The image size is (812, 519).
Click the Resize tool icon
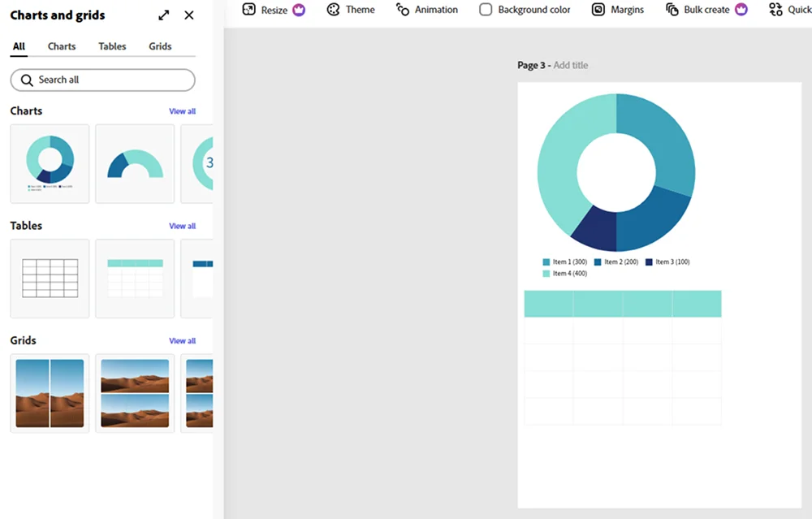tap(249, 10)
